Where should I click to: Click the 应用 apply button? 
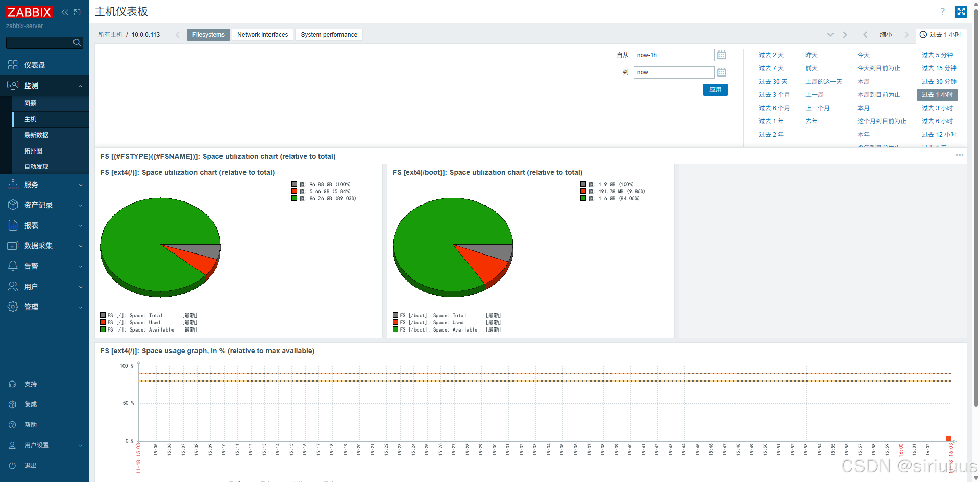[716, 90]
